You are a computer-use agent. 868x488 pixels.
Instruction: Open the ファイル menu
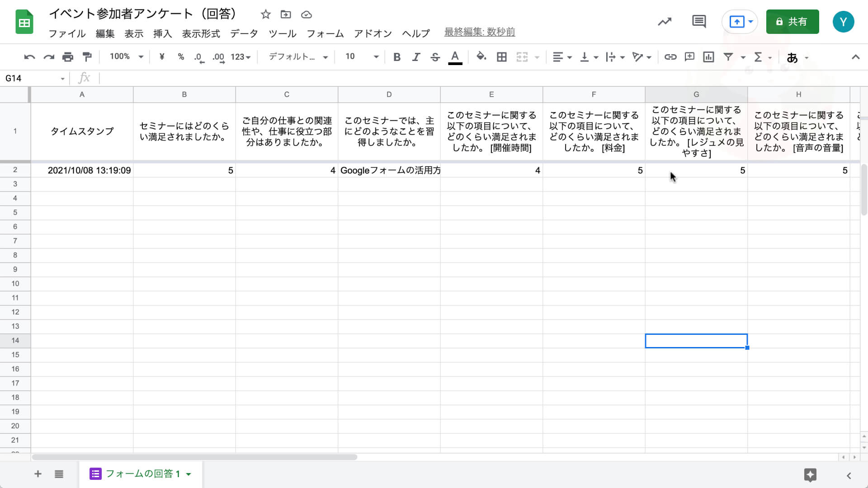tap(67, 34)
